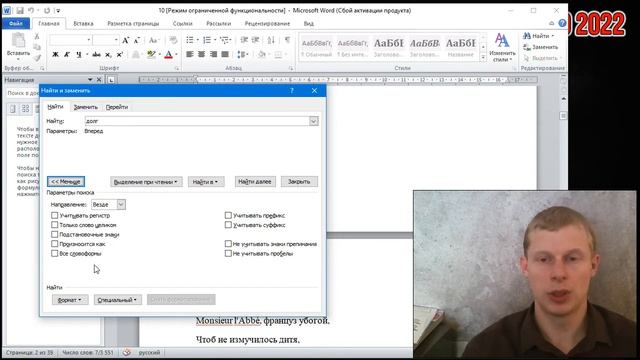Click the 'Найти далее' button
This screenshot has height=360, width=640.
coord(255,182)
